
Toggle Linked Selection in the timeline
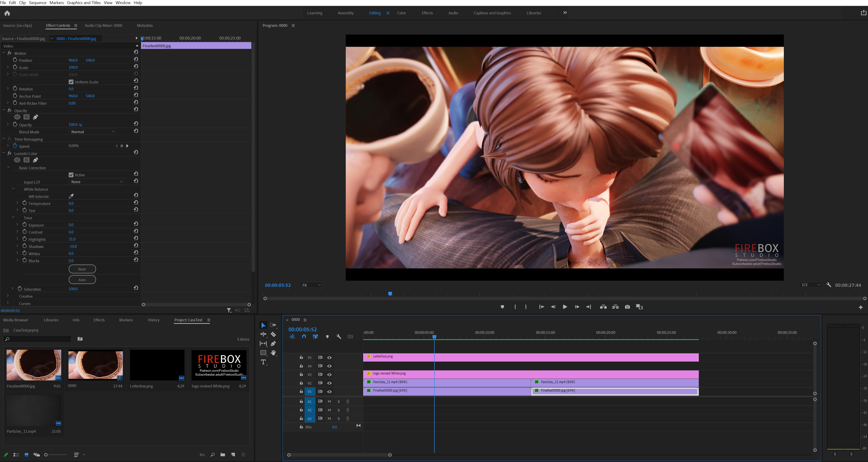(x=315, y=337)
